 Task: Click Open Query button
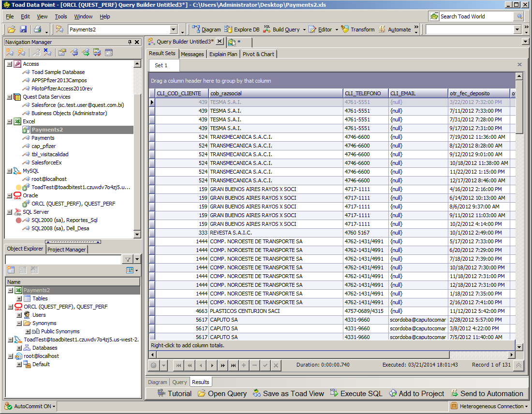pos(222,394)
